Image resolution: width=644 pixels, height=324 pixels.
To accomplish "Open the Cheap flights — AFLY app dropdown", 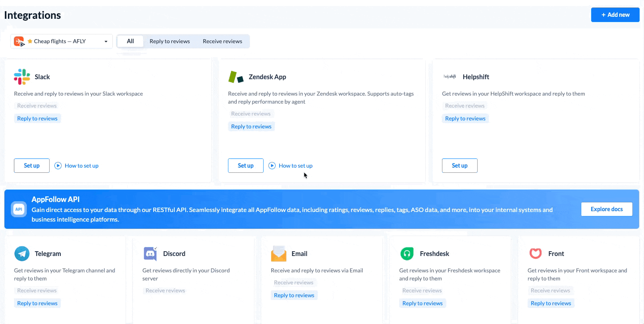I will (61, 41).
